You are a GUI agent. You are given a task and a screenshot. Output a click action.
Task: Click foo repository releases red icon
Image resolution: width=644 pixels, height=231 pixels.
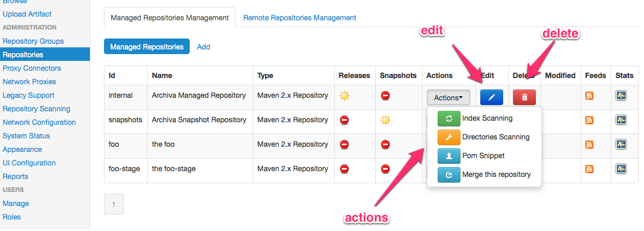click(x=344, y=144)
